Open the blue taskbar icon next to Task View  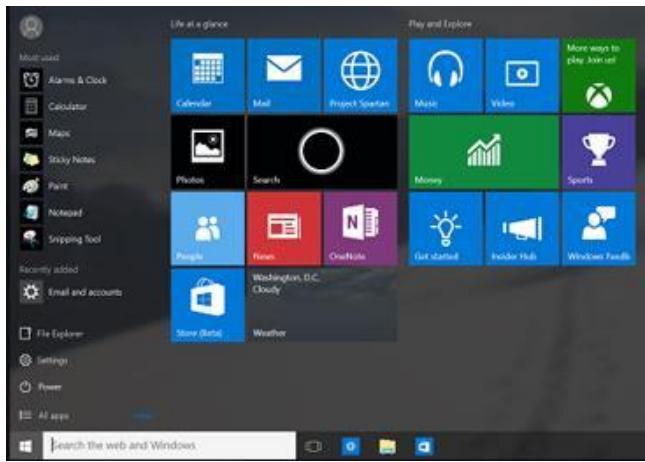350,446
